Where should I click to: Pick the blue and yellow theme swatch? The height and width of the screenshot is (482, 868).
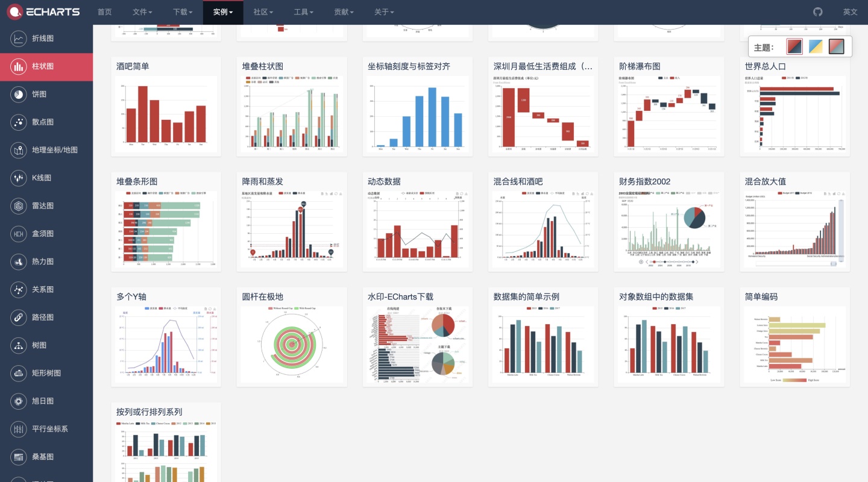(816, 46)
